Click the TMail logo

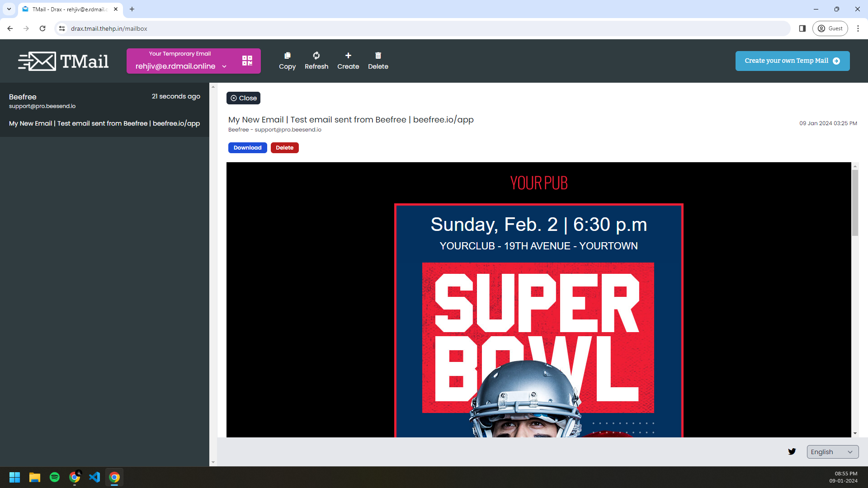tap(63, 61)
